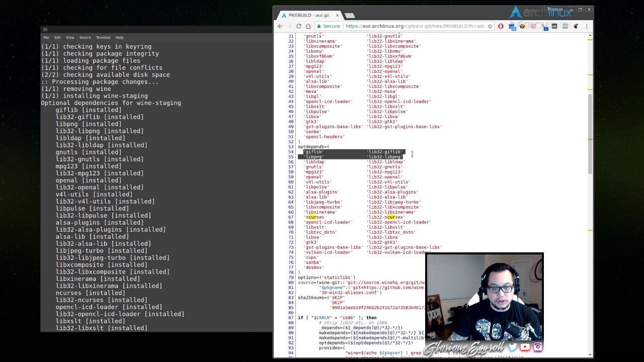The height and width of the screenshot is (362, 644).
Task: Open Chrome's three-dot menu
Action: (x=587, y=26)
